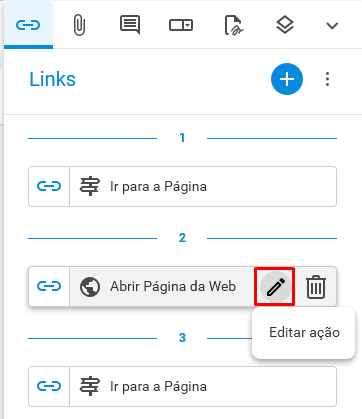The height and width of the screenshot is (419, 362).
Task: Open the Signatures panel icon
Action: pos(233,25)
